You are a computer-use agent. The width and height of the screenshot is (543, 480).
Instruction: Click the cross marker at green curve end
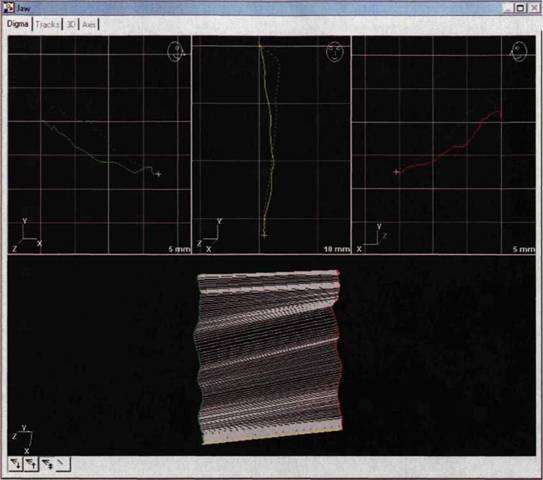tap(158, 174)
